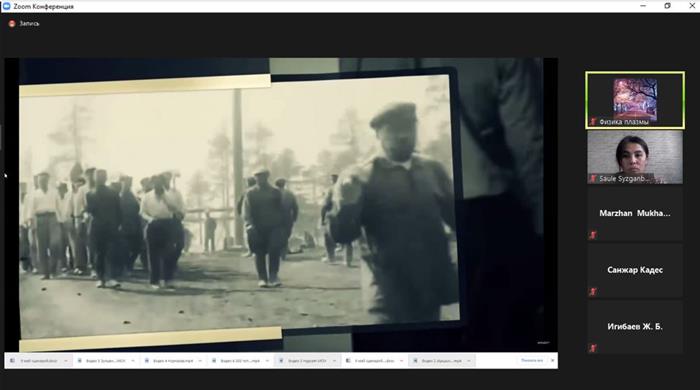This screenshot has height=390, width=700.
Task: Click first docx file icon in download bar
Action: (12, 361)
